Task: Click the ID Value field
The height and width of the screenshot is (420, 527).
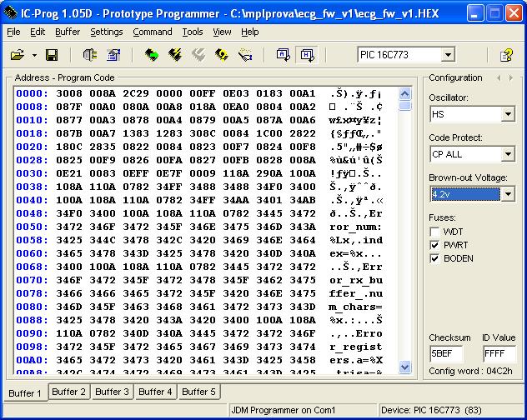Action: coord(499,353)
